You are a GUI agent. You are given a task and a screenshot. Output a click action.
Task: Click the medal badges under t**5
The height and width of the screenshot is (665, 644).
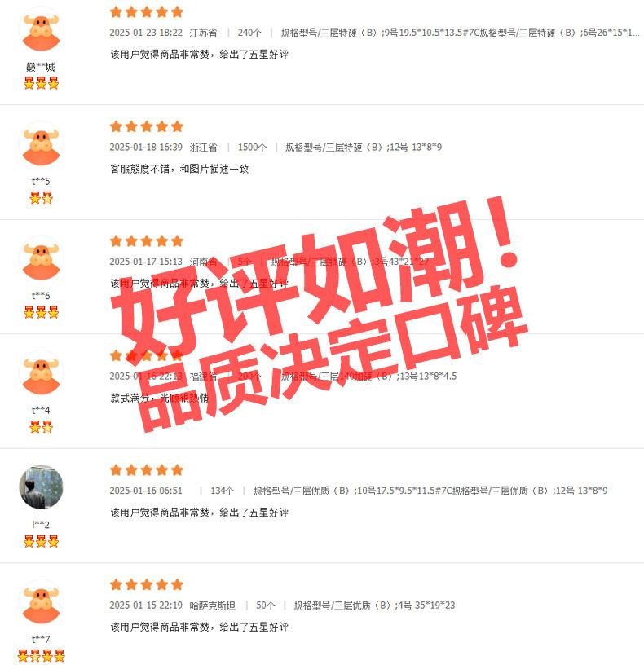point(41,198)
